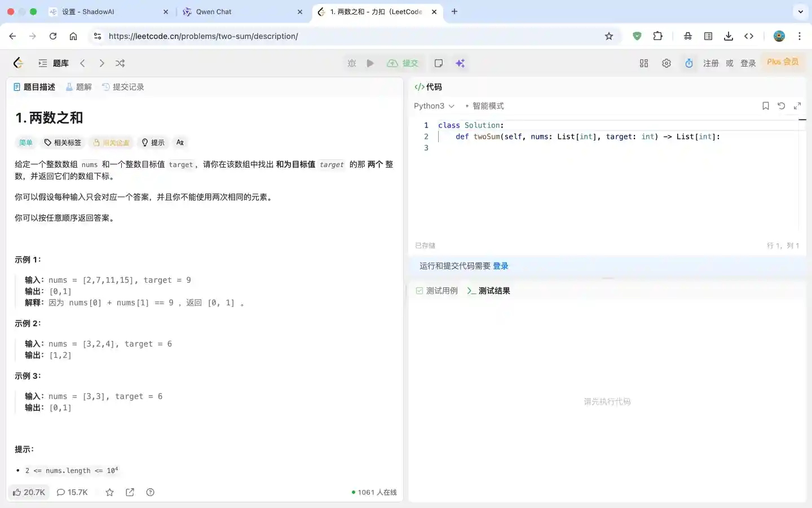Open the 提交记录 submissions tab
Image resolution: width=812 pixels, height=508 pixels.
point(123,87)
